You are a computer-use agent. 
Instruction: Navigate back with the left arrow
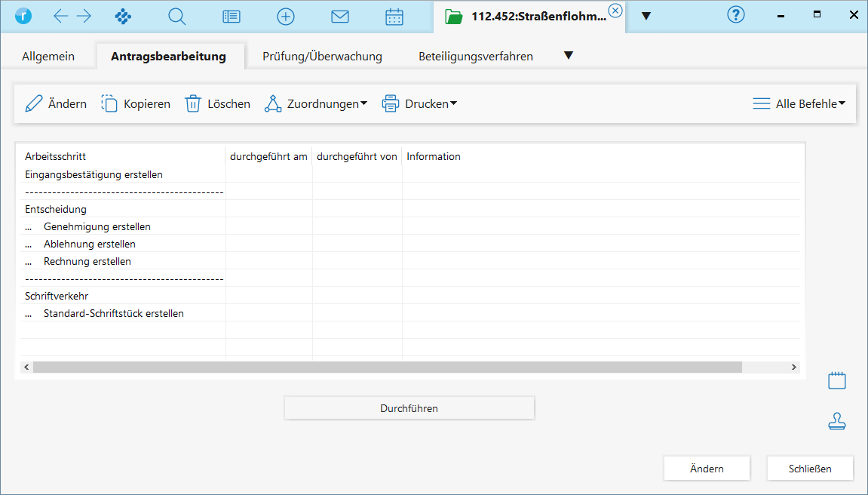tap(61, 16)
